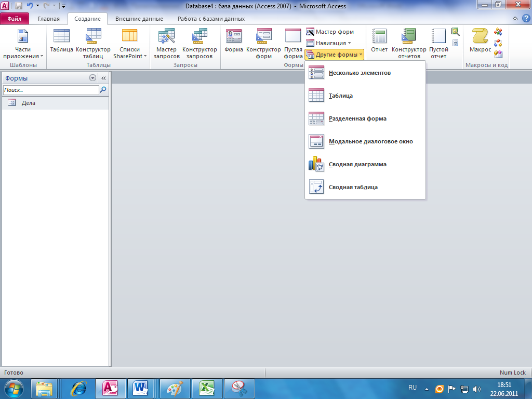This screenshot has width=532, height=399.
Task: Click the RU language indicator
Action: click(412, 388)
